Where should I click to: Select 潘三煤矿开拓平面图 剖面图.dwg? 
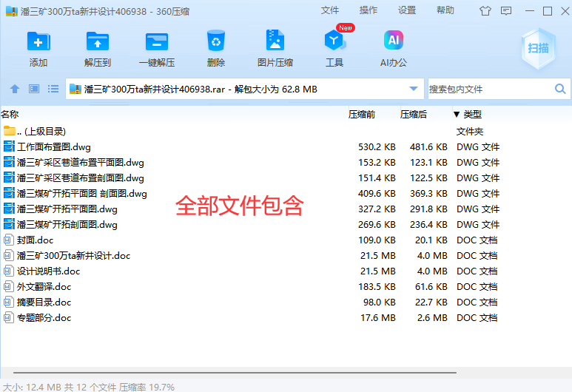coord(82,193)
